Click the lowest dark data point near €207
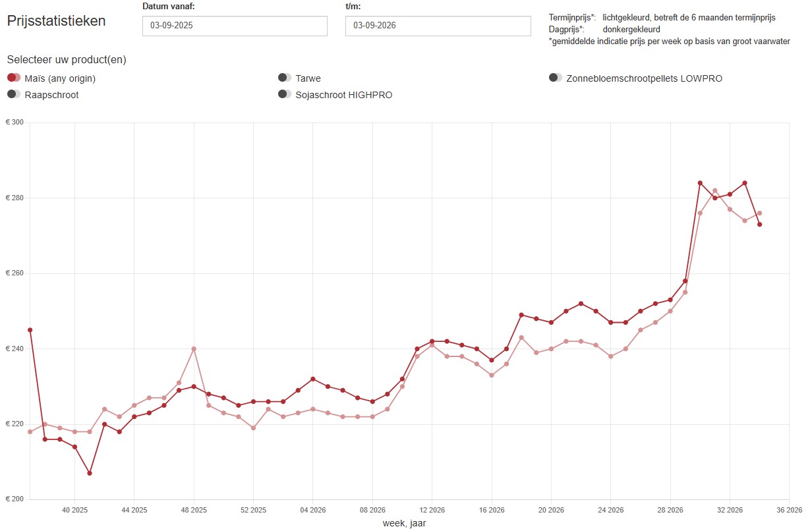The width and height of the screenshot is (812, 529). [90, 473]
